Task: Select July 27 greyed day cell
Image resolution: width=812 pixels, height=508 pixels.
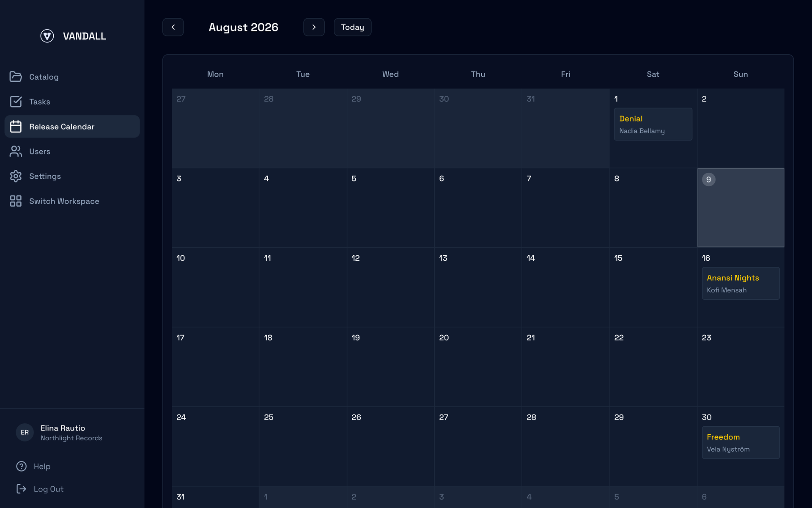Action: (215, 128)
